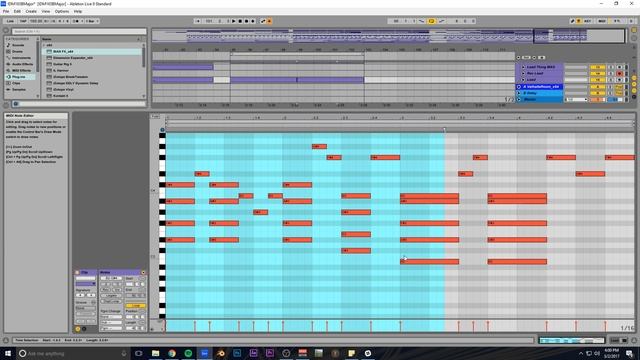The height and width of the screenshot is (360, 640).
Task: Toggle Draw Mode pencil icon
Action: (572, 21)
